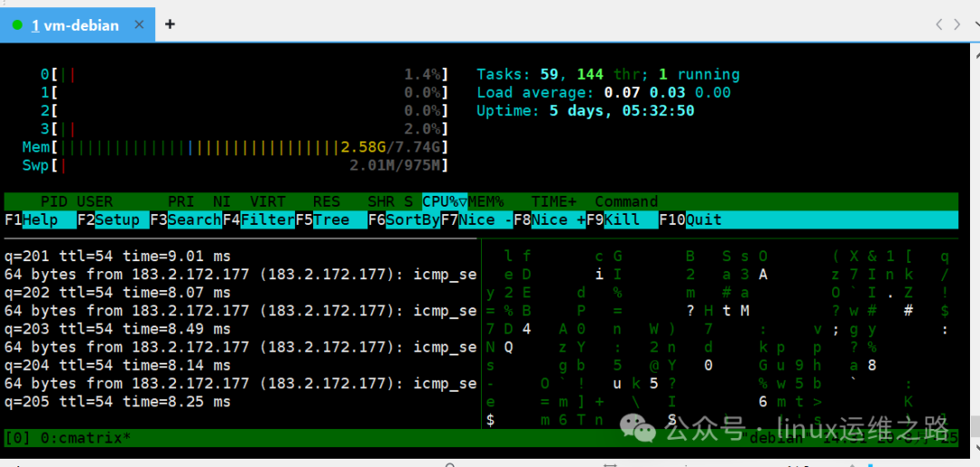Click ping line q=202 time=8.07 ms
The image size is (980, 467).
tap(117, 292)
